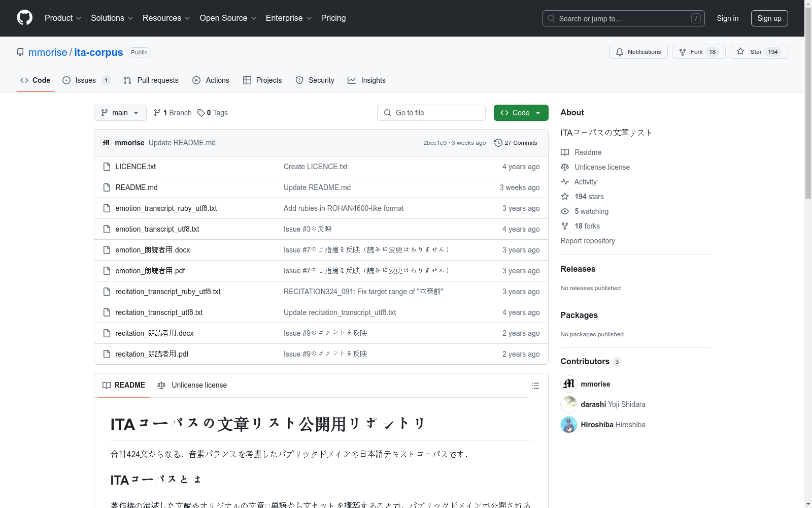Switch to the Code tab
This screenshot has width=812, height=508.
35,80
